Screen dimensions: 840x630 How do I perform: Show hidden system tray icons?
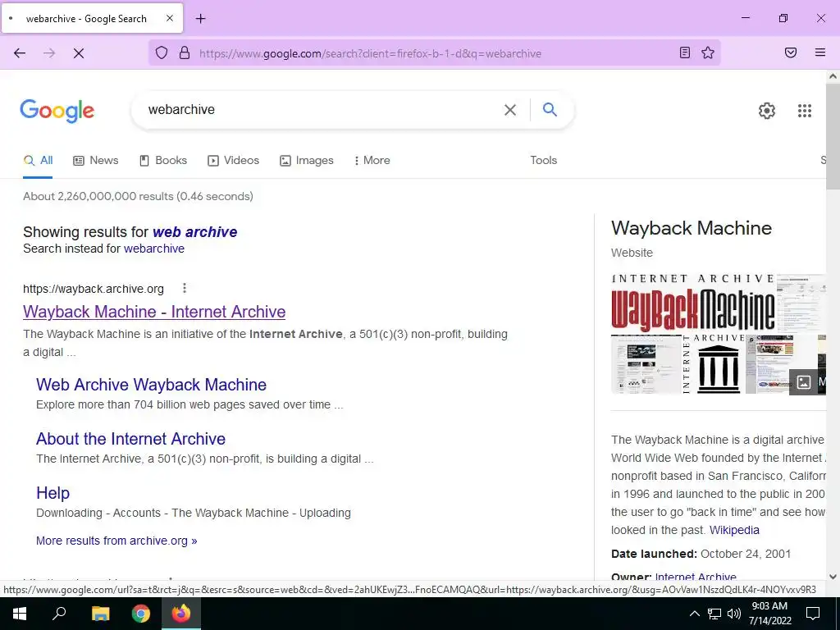694,614
